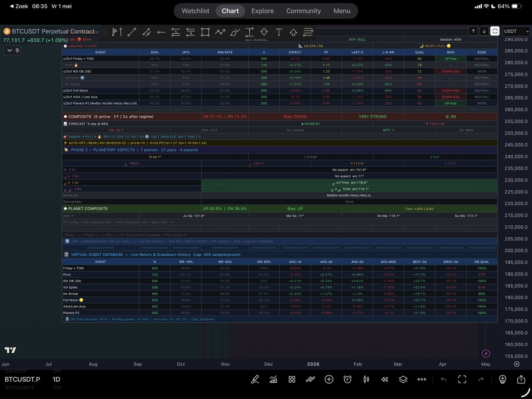Tap the purple lightning flash icon

pos(486,353)
